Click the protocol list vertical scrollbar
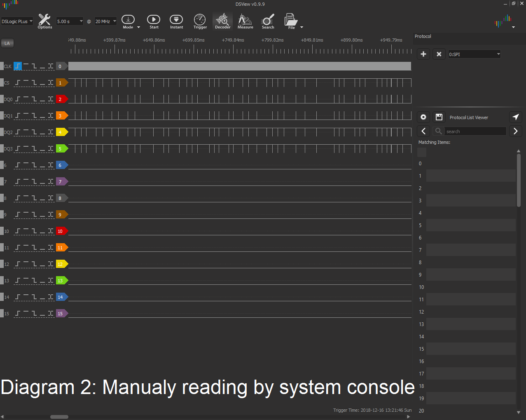This screenshot has width=526, height=420. pos(519,180)
